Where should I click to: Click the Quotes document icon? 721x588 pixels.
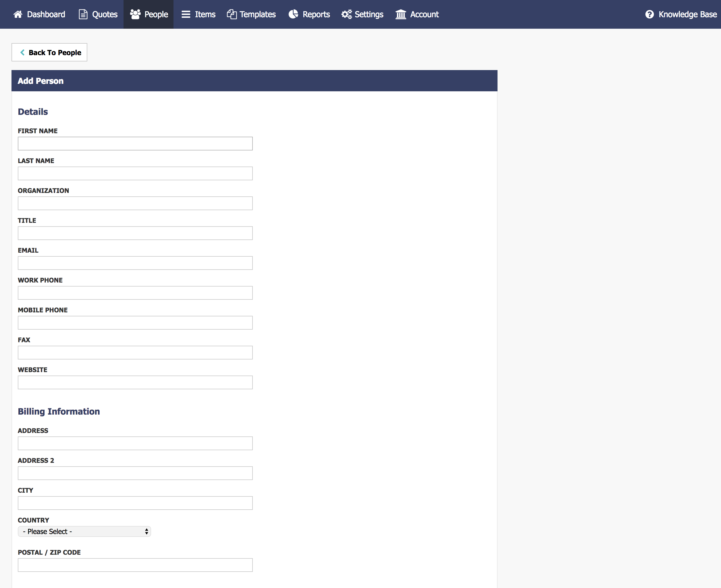pyautogui.click(x=83, y=14)
